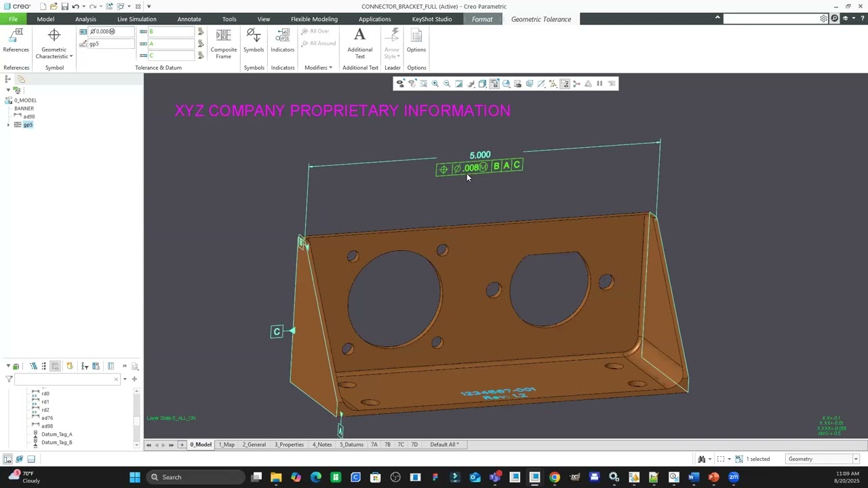Open the search options dropdown arrow
The height and width of the screenshot is (488, 868).
point(125,379)
